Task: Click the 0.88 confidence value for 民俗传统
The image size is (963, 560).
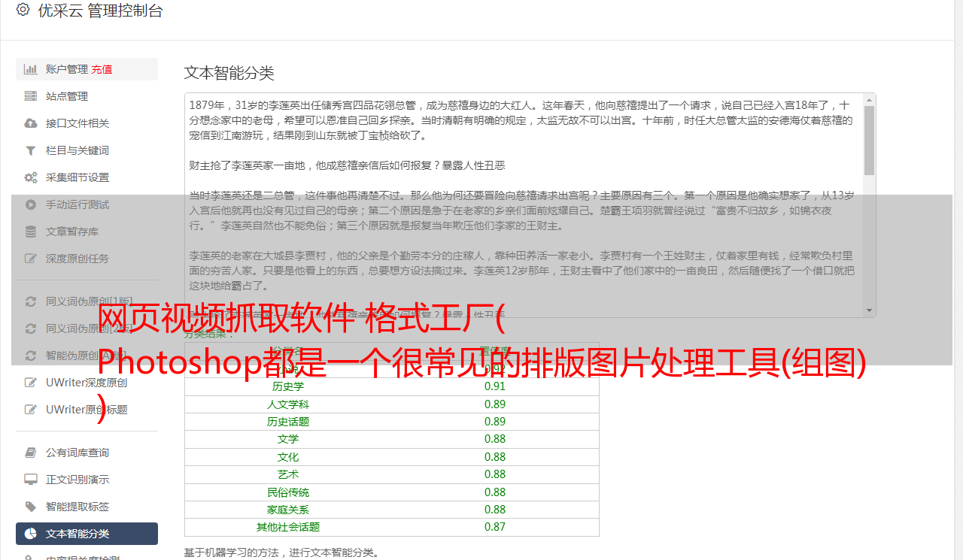Action: [x=495, y=492]
